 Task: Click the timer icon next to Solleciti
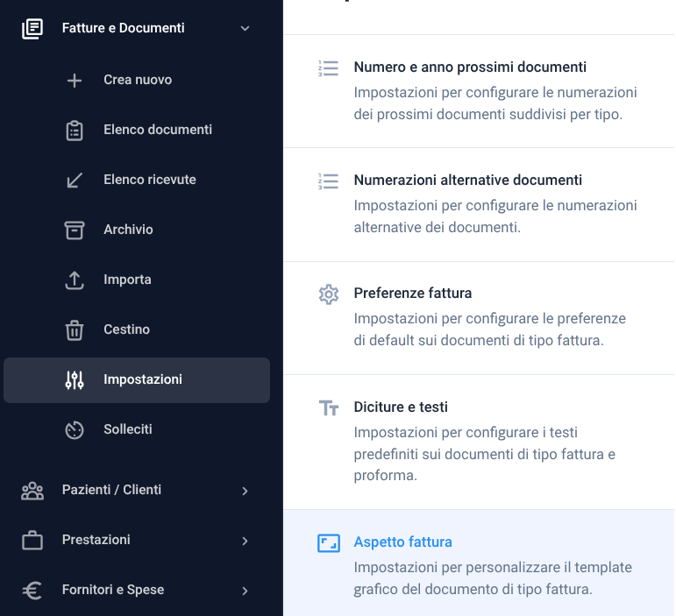tap(75, 430)
